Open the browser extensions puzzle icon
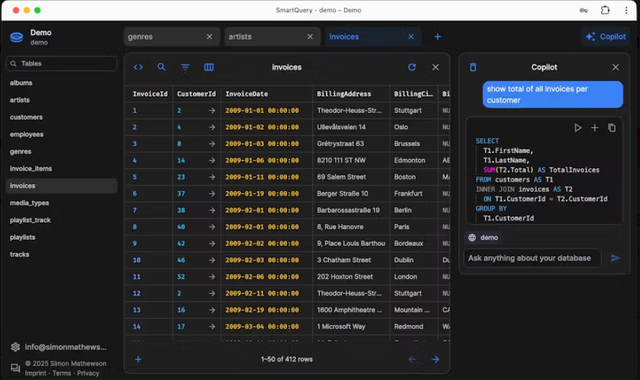640x380 pixels. 605,10
